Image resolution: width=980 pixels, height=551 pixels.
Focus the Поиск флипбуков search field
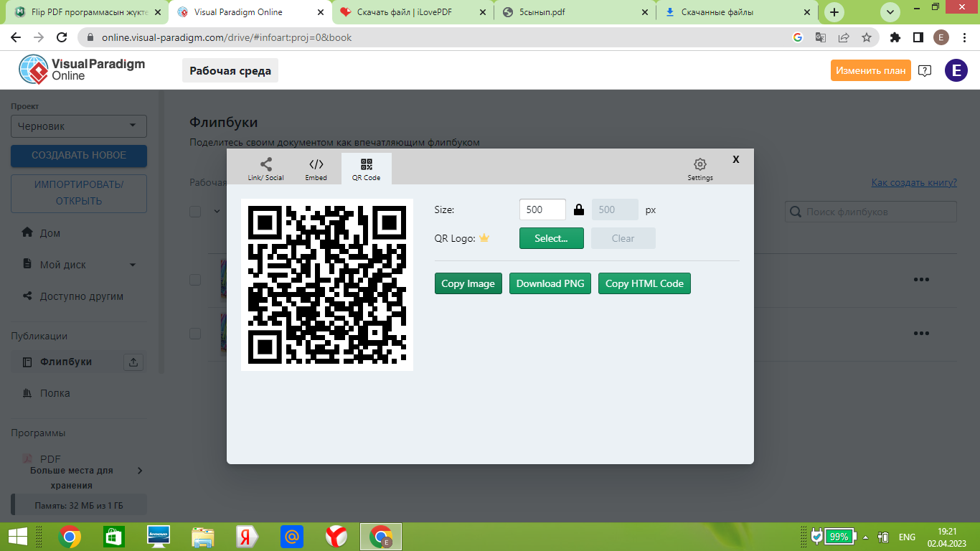tap(871, 212)
